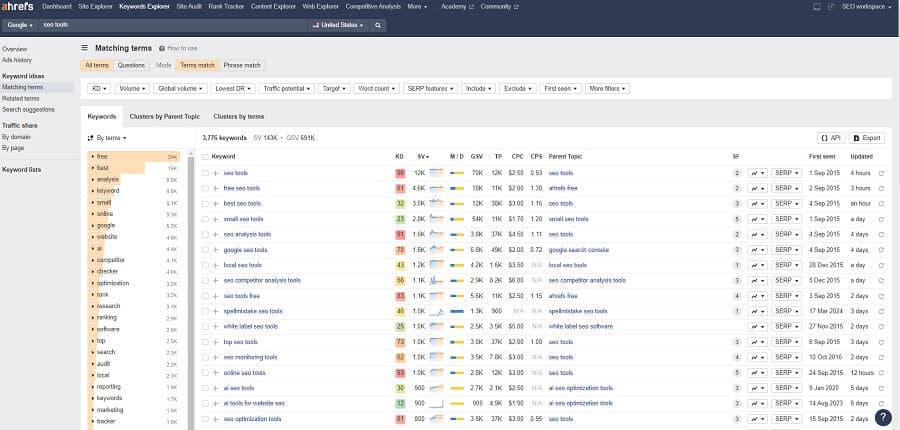
Task: Switch to Clusters by terms tab
Action: coord(239,117)
